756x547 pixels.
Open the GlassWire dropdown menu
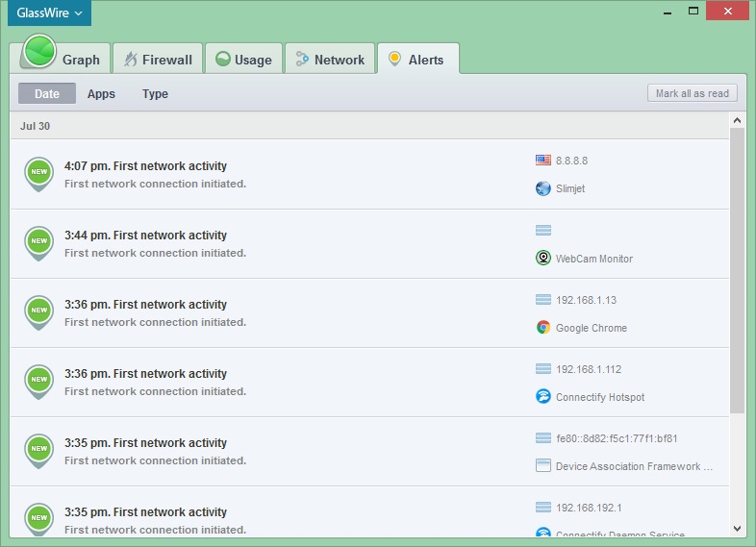tap(49, 13)
